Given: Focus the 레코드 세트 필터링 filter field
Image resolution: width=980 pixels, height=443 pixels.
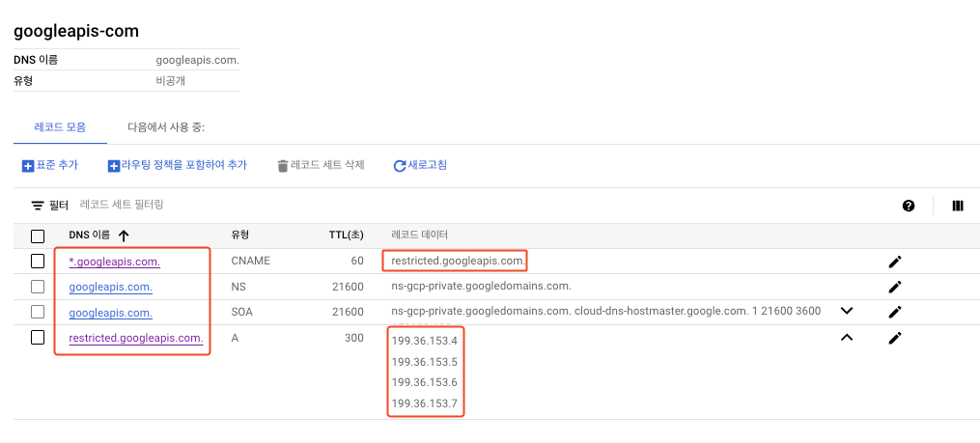Looking at the screenshot, I should click(122, 205).
